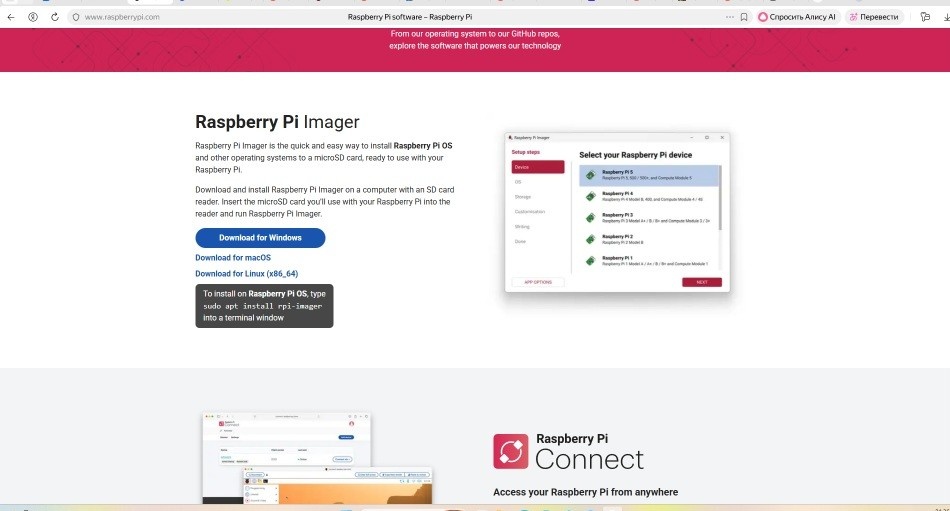This screenshot has width=950, height=511.
Task: Select the OS step in Imager screenshot
Action: coord(518,182)
